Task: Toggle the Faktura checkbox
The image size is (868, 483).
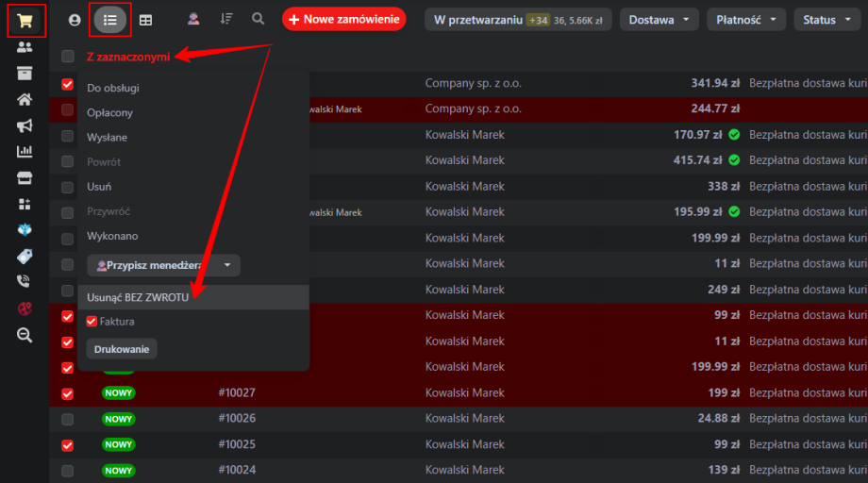Action: point(92,322)
